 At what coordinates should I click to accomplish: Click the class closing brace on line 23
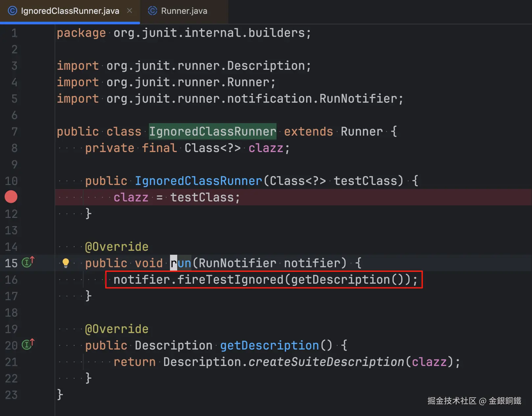pyautogui.click(x=60, y=395)
